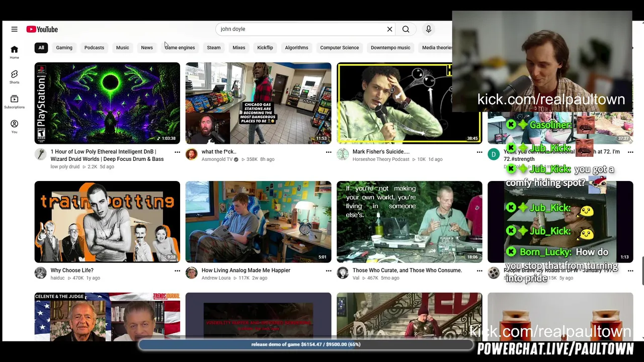The width and height of the screenshot is (644, 362).
Task: Open more options for Why Choose Life?
Action: point(177,270)
